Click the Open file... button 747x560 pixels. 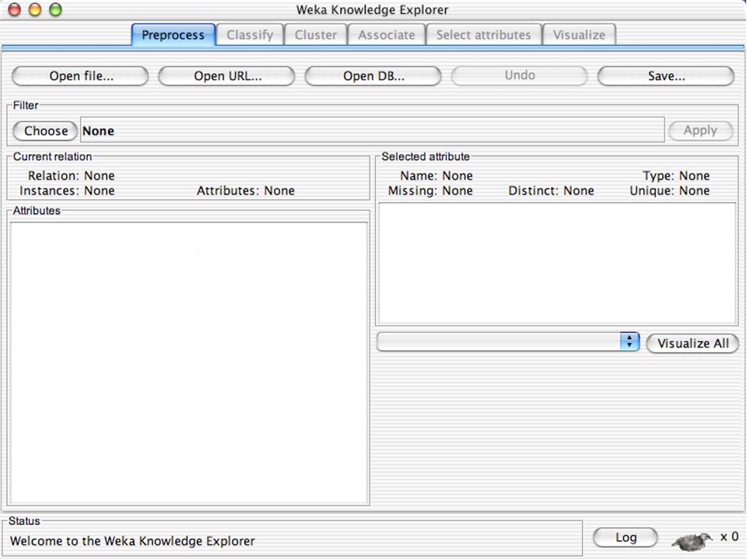(80, 76)
